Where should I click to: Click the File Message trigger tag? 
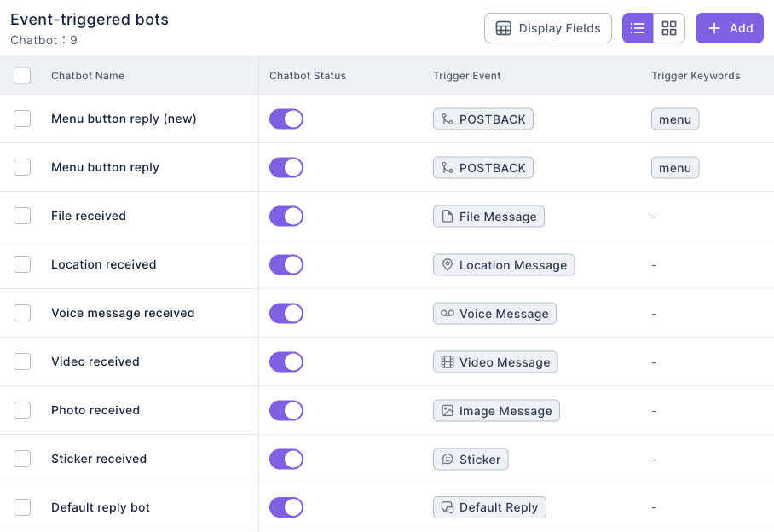pyautogui.click(x=488, y=217)
